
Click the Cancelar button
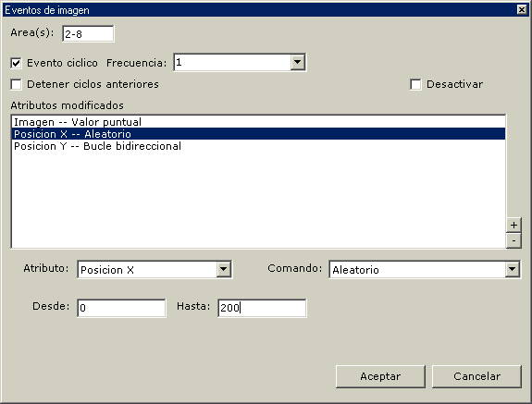[476, 376]
